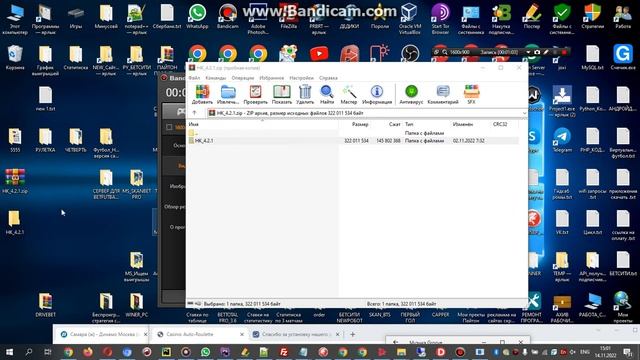Click the WhatsApp desktop shortcut
The height and width of the screenshot is (360, 640).
pyautogui.click(x=197, y=16)
